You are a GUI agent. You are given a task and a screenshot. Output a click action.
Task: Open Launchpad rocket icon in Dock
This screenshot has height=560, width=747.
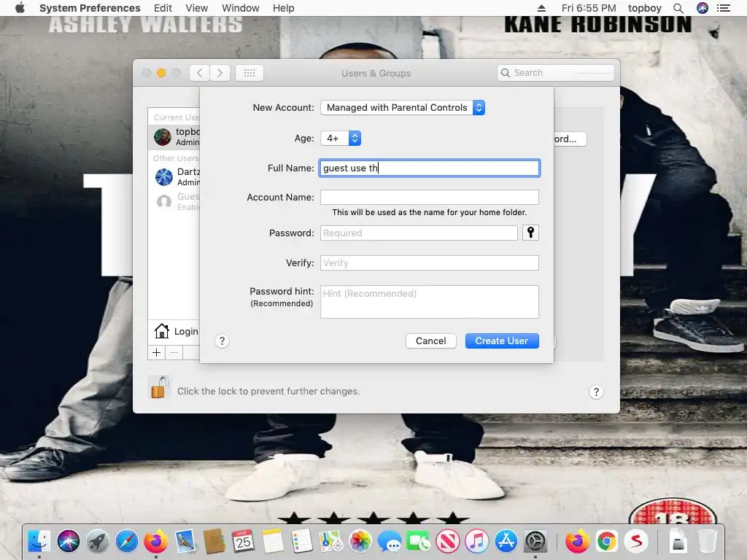pyautogui.click(x=98, y=542)
